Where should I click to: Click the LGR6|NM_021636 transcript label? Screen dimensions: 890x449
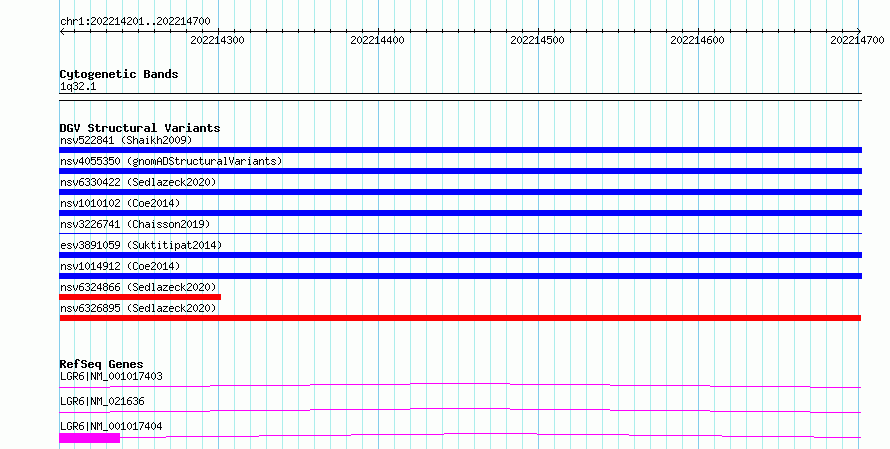pos(102,401)
